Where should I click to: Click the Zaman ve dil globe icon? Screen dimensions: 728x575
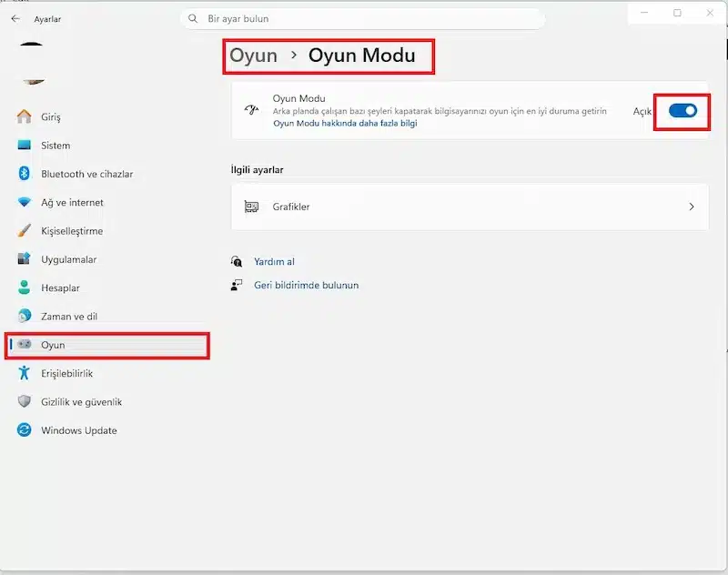click(25, 316)
